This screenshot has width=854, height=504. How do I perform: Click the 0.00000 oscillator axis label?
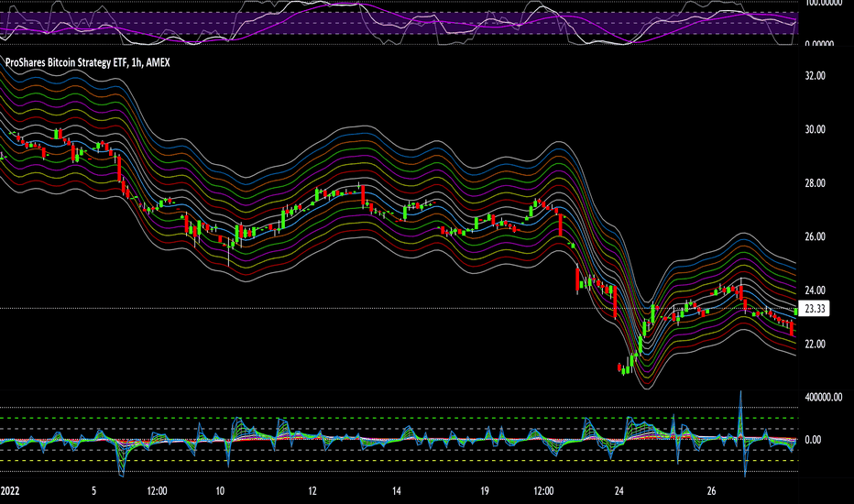pos(819,44)
